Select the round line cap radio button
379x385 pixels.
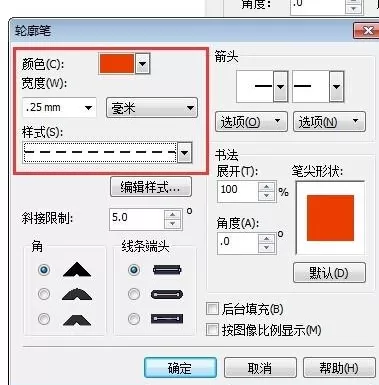tap(134, 294)
